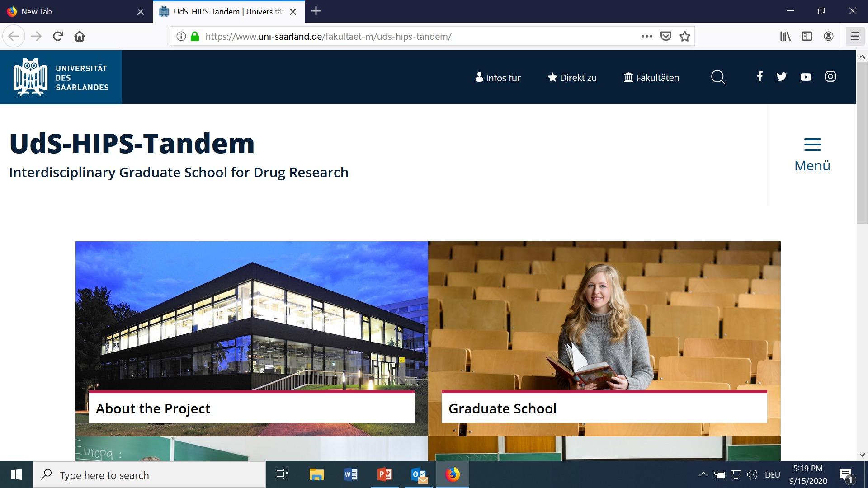Open the Fakultäten navigation menu
The image size is (868, 488).
click(651, 78)
